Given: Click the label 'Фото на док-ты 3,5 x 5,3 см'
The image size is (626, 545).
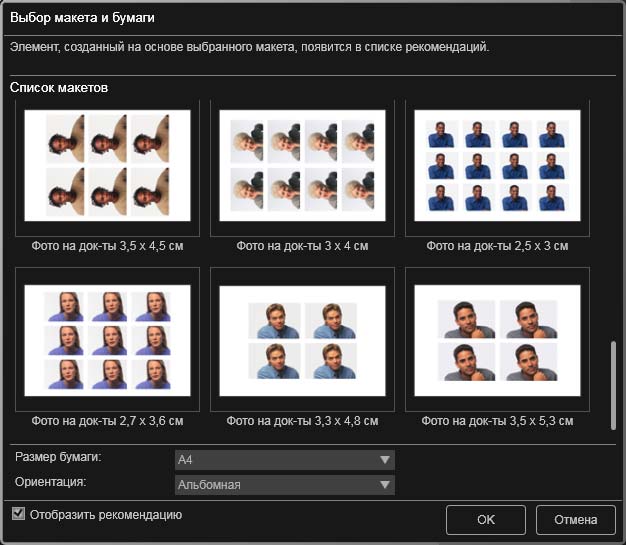Looking at the screenshot, I should (x=497, y=421).
